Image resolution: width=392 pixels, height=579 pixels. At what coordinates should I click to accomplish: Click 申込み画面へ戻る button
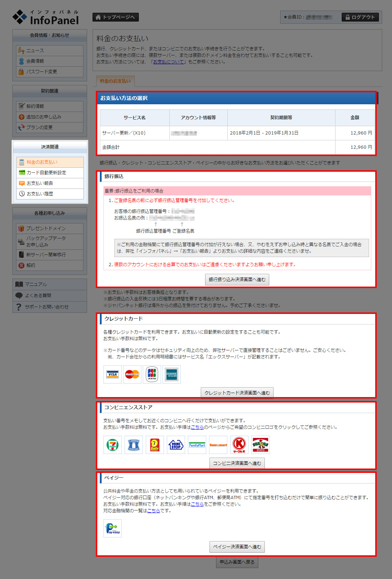point(237,562)
